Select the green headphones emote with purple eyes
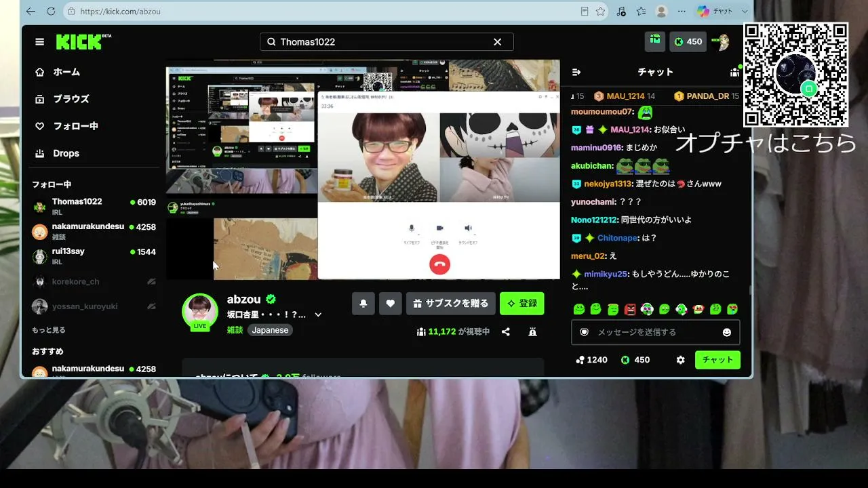Image resolution: width=868 pixels, height=488 pixels. [647, 309]
